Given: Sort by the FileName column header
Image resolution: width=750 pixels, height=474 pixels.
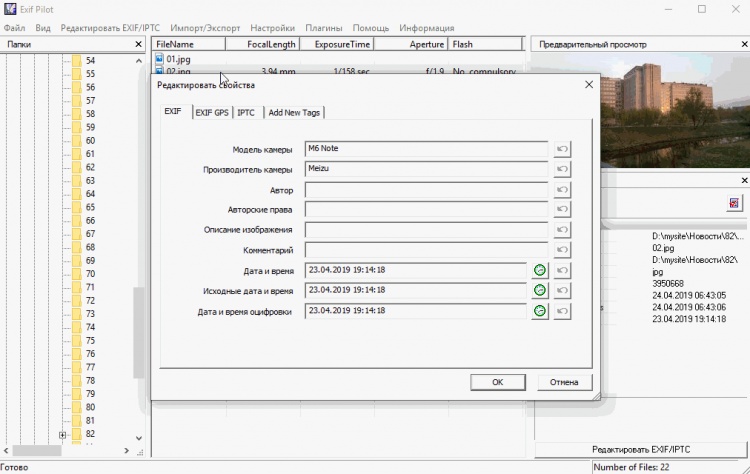Looking at the screenshot, I should (x=189, y=44).
